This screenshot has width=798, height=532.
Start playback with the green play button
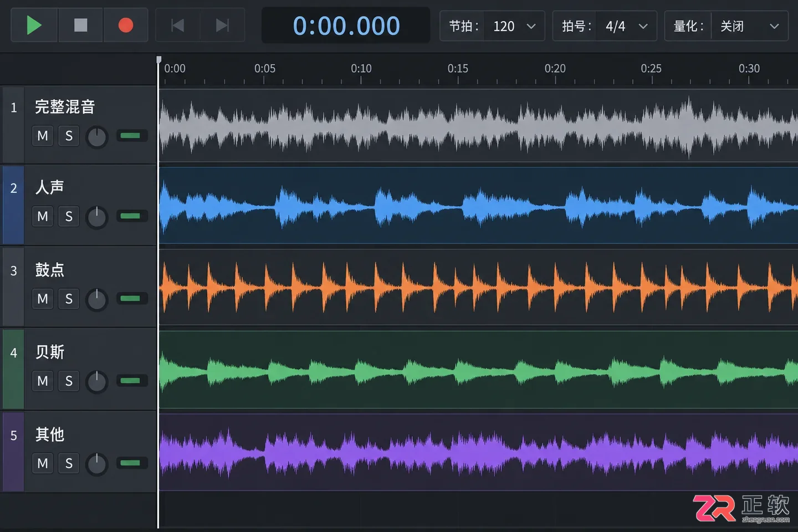(x=34, y=25)
